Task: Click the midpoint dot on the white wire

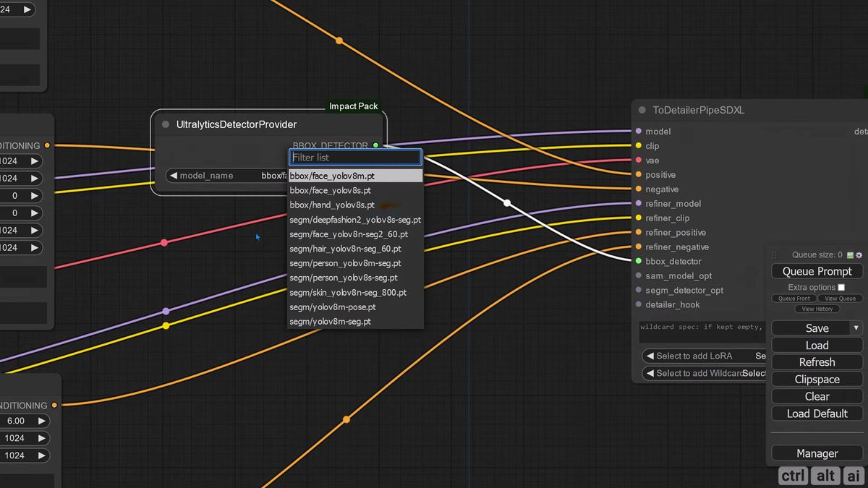Action: tap(507, 203)
